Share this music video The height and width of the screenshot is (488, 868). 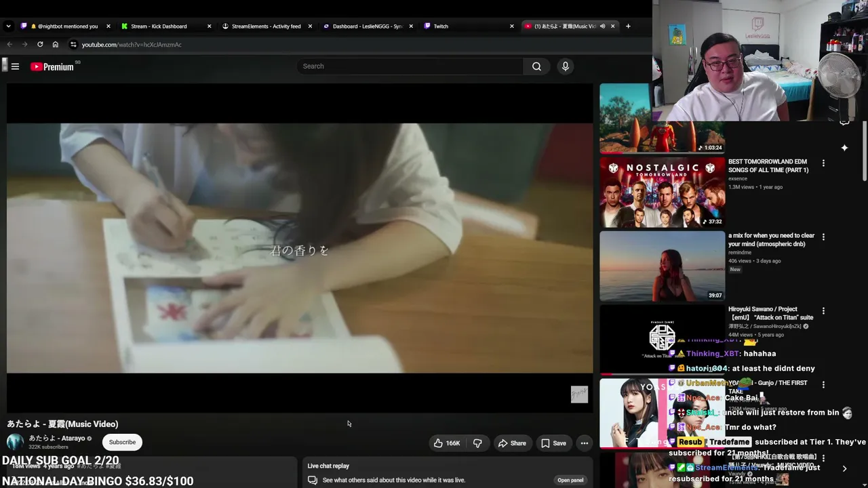[x=512, y=443]
